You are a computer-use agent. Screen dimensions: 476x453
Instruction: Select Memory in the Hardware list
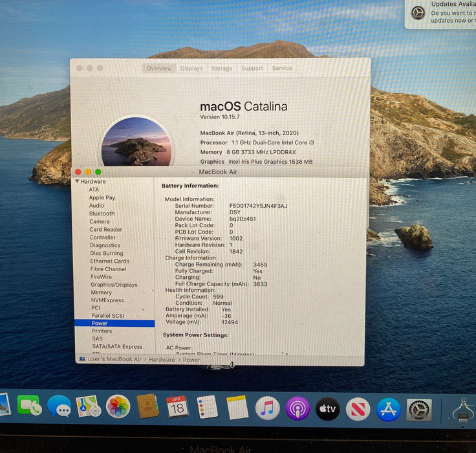(102, 293)
